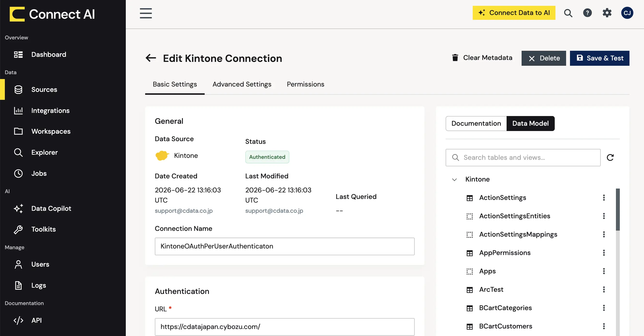Open more options for ActionSettingsEntities
The image size is (644, 336).
[x=604, y=216]
